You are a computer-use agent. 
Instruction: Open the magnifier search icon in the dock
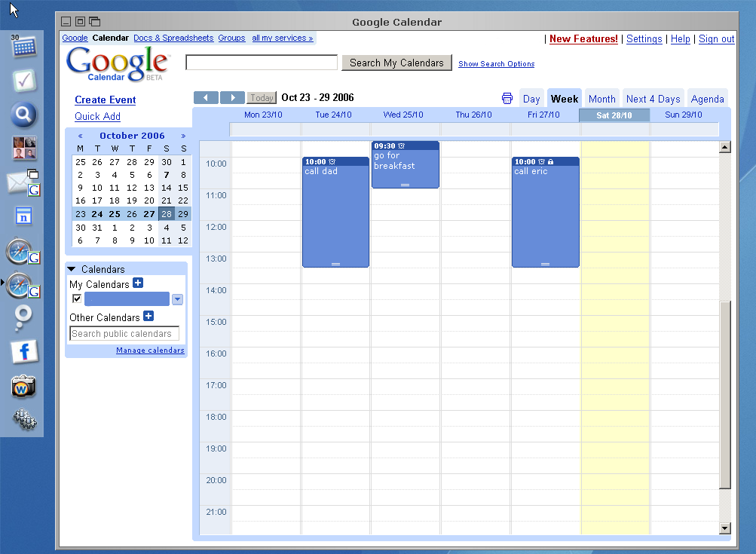pyautogui.click(x=23, y=115)
